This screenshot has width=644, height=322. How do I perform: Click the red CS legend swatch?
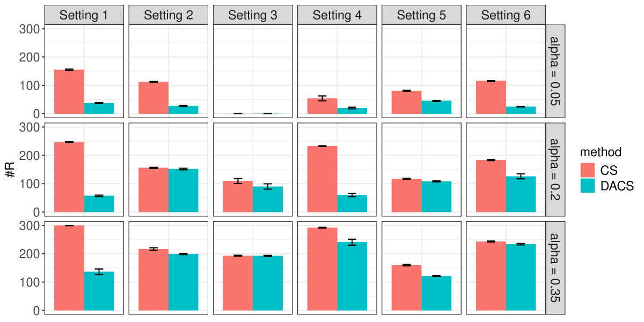[590, 171]
